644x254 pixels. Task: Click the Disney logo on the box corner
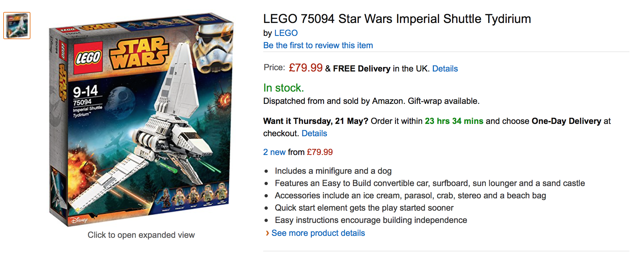80,220
